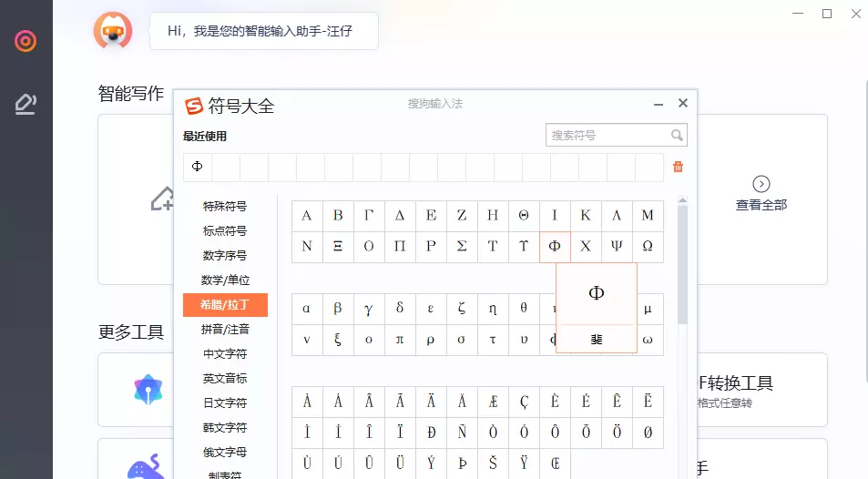Switch to the 数学/单位 category
Screen dimensions: 868x479
[x=225, y=280]
